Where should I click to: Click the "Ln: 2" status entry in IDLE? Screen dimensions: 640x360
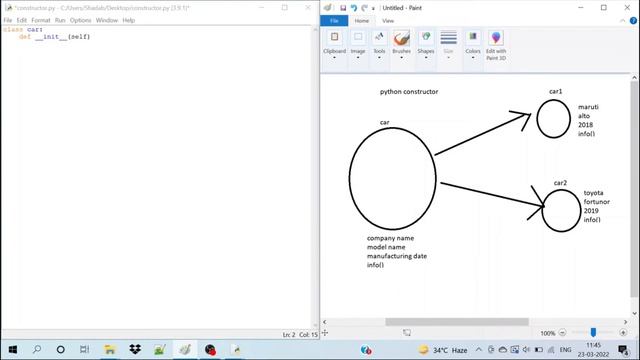pos(289,334)
